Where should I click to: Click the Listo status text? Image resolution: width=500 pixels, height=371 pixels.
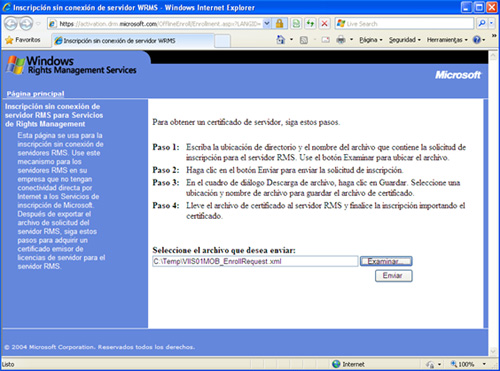pyautogui.click(x=8, y=364)
